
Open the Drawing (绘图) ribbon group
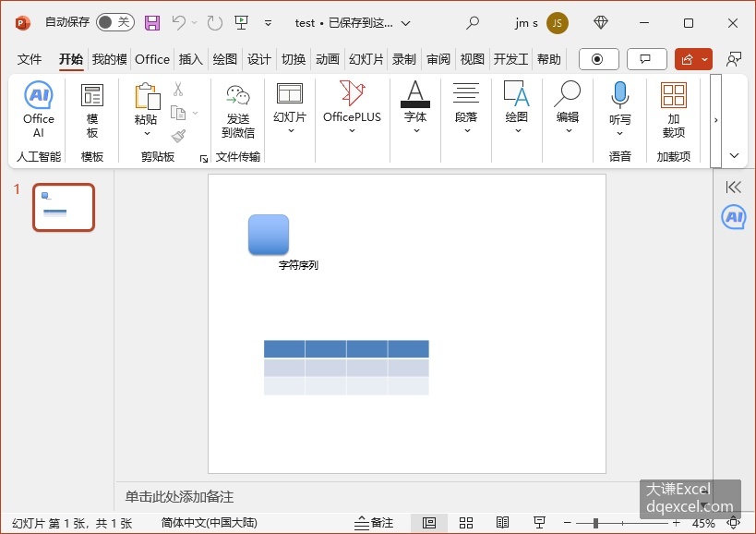click(516, 107)
